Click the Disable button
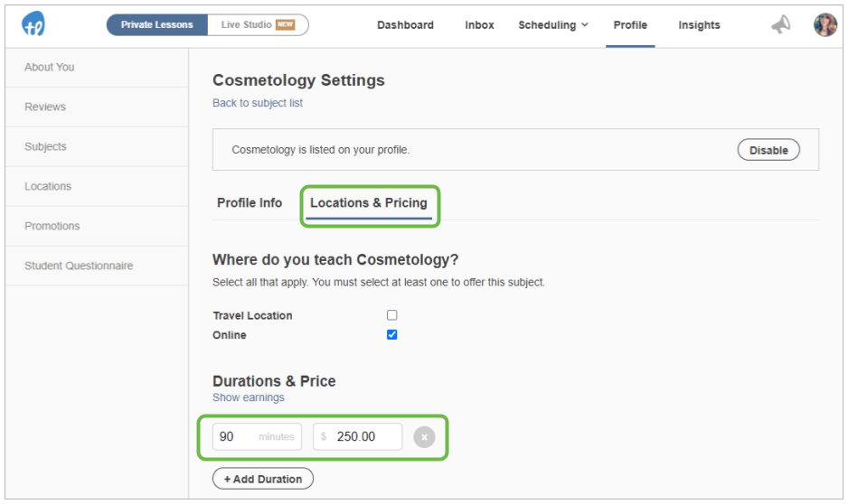This screenshot has height=504, width=848. pos(768,150)
